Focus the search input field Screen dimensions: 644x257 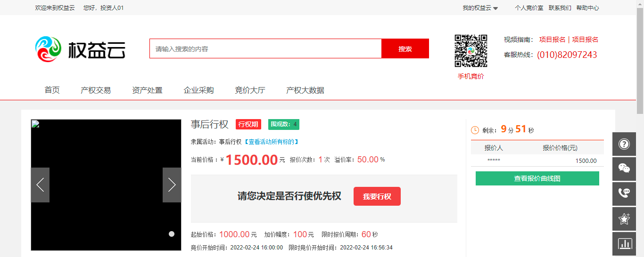tap(265, 48)
